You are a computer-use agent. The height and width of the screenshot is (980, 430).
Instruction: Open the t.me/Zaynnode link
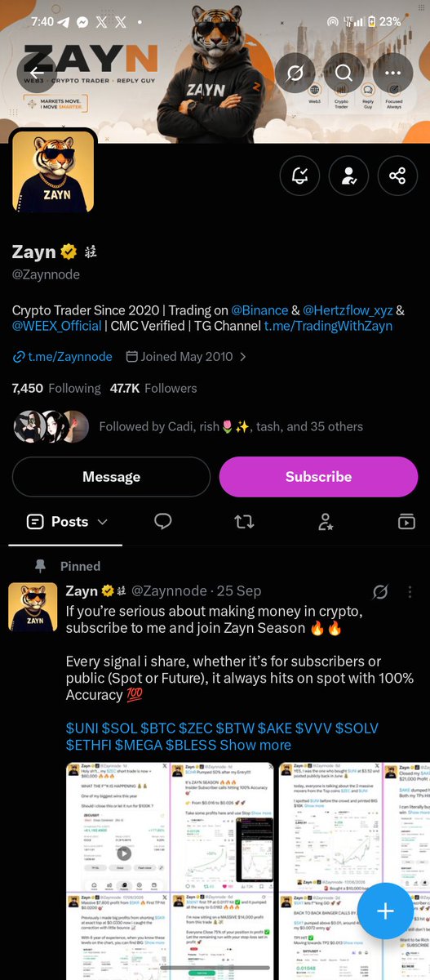(x=63, y=357)
